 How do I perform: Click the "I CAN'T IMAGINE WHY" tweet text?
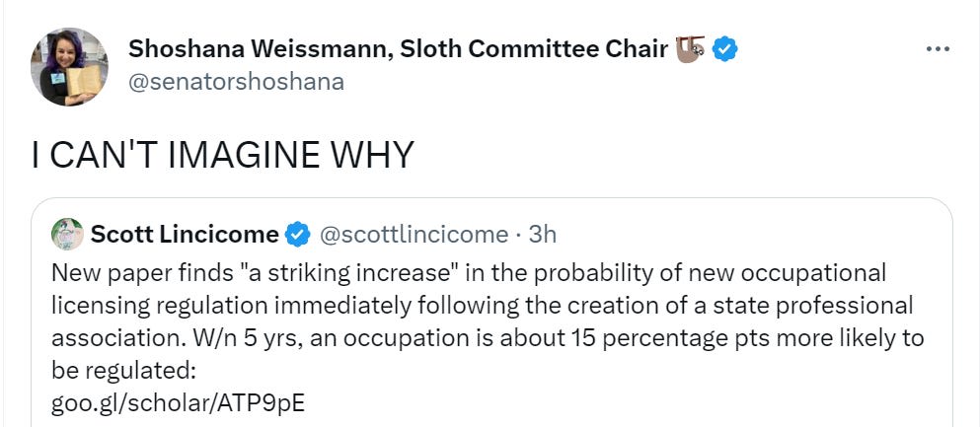point(222,156)
